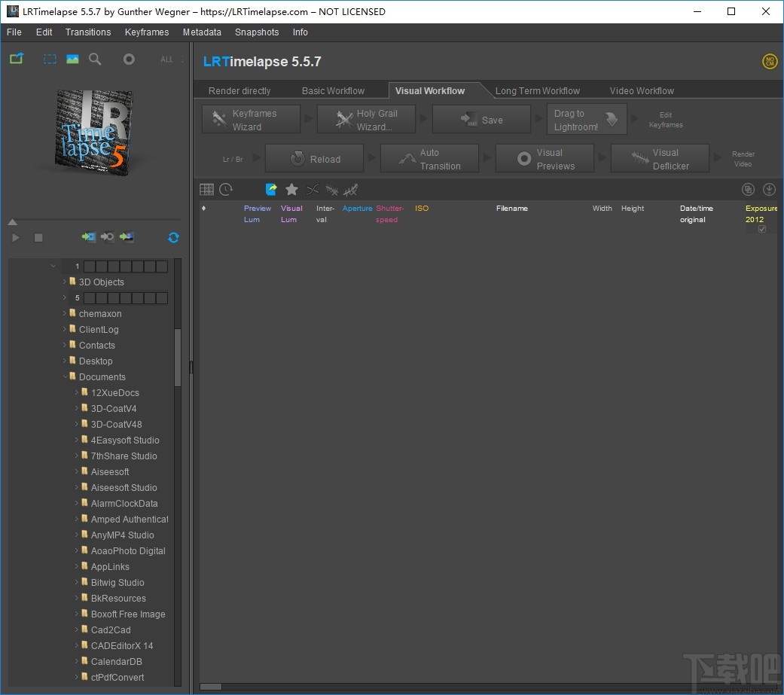784x695 pixels.
Task: Click the Auto Transition button
Action: (x=429, y=158)
